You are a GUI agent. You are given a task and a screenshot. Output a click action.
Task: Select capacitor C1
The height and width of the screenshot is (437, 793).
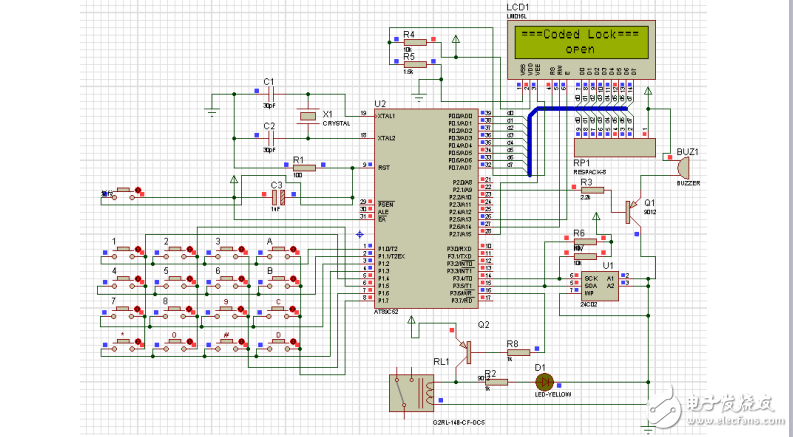pos(268,94)
